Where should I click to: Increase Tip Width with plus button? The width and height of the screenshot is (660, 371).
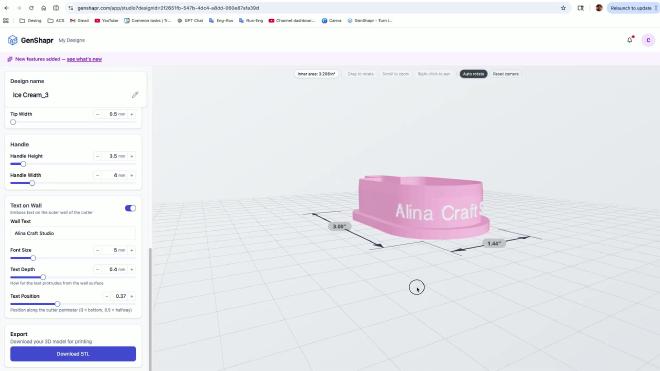tap(132, 114)
